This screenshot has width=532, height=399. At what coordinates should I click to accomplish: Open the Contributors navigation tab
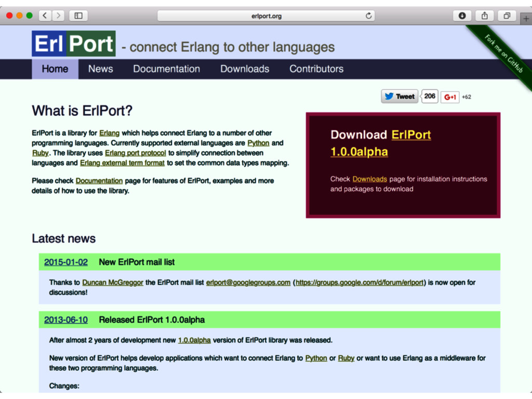[316, 69]
